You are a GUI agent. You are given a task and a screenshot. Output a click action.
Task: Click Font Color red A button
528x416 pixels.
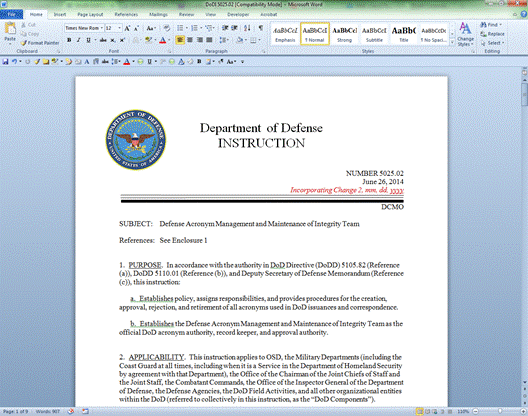pos(162,40)
